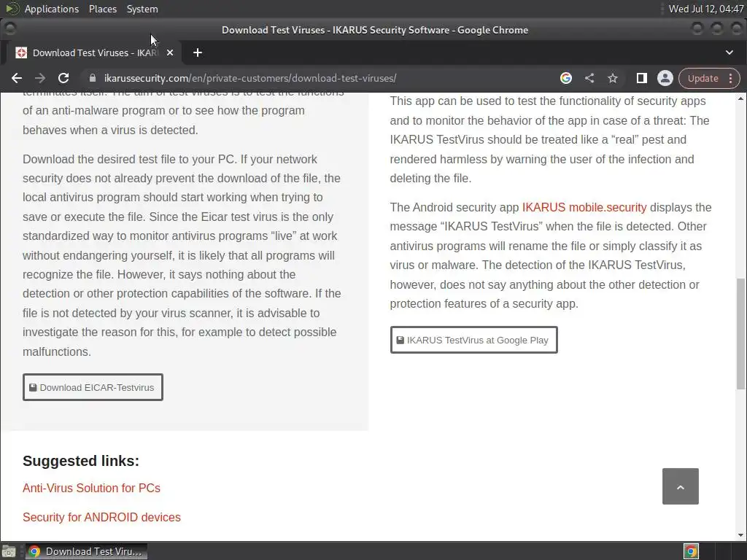747x560 pixels.
Task: Click the scrollbar up arrow
Action: pos(741,98)
